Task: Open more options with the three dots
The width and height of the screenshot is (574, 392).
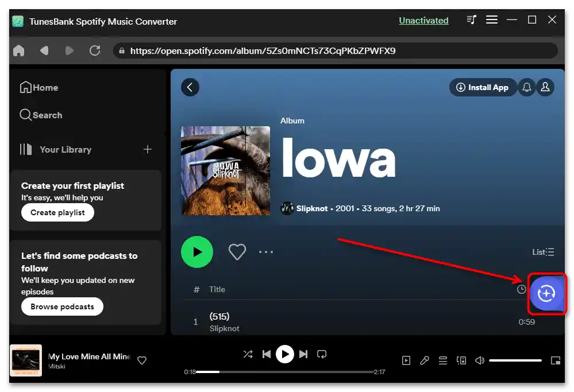Action: (266, 252)
